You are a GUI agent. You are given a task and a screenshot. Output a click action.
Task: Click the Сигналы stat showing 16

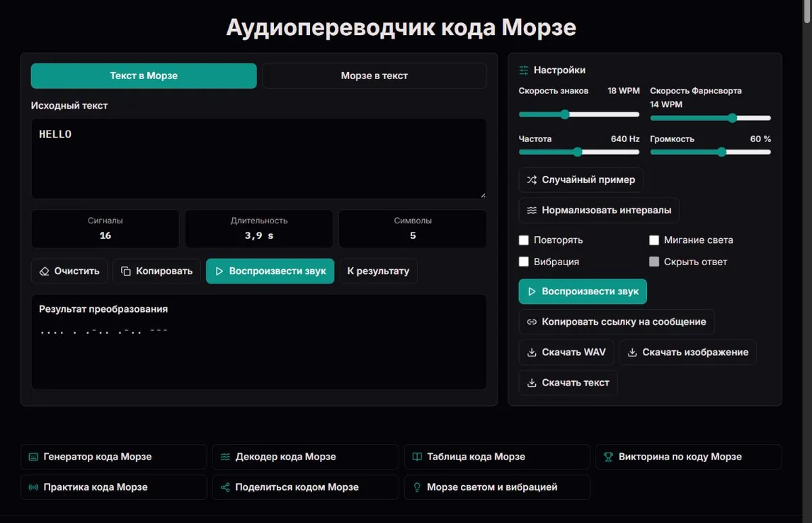[x=105, y=229]
